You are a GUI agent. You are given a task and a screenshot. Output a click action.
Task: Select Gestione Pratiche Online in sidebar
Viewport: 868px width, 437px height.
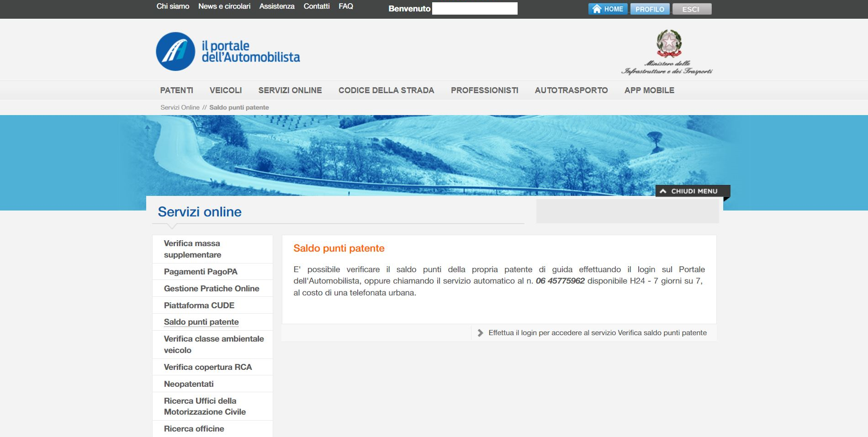(x=212, y=289)
